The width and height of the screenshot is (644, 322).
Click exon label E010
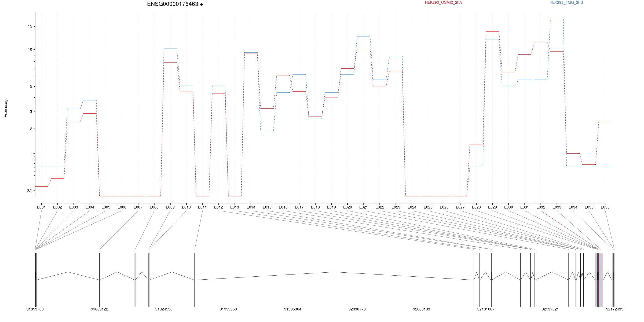186,207
